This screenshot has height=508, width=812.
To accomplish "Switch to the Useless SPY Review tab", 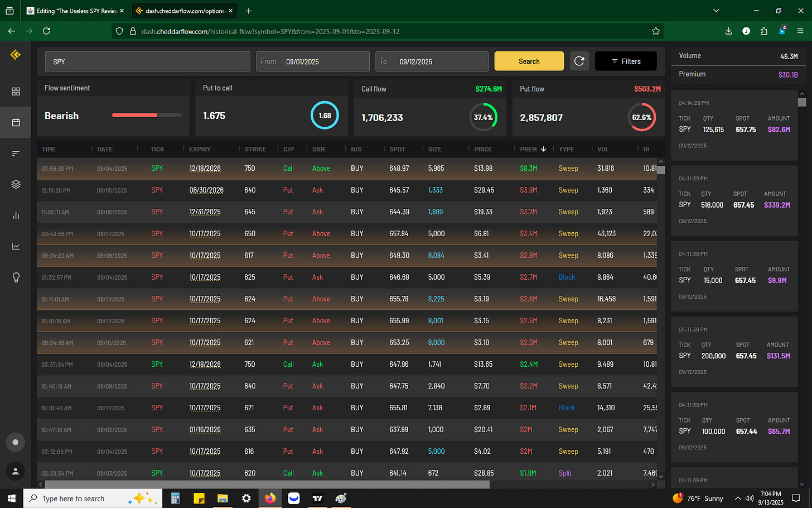I will (75, 11).
